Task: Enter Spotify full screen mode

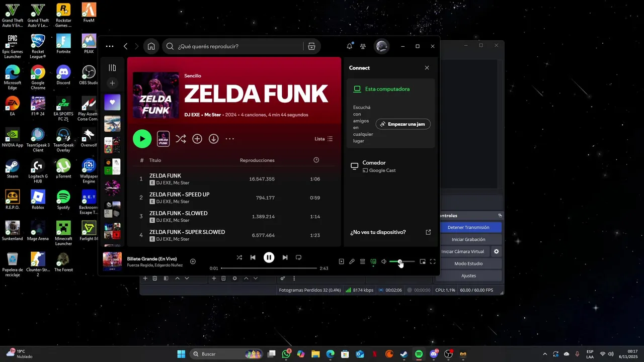Action: click(x=433, y=261)
